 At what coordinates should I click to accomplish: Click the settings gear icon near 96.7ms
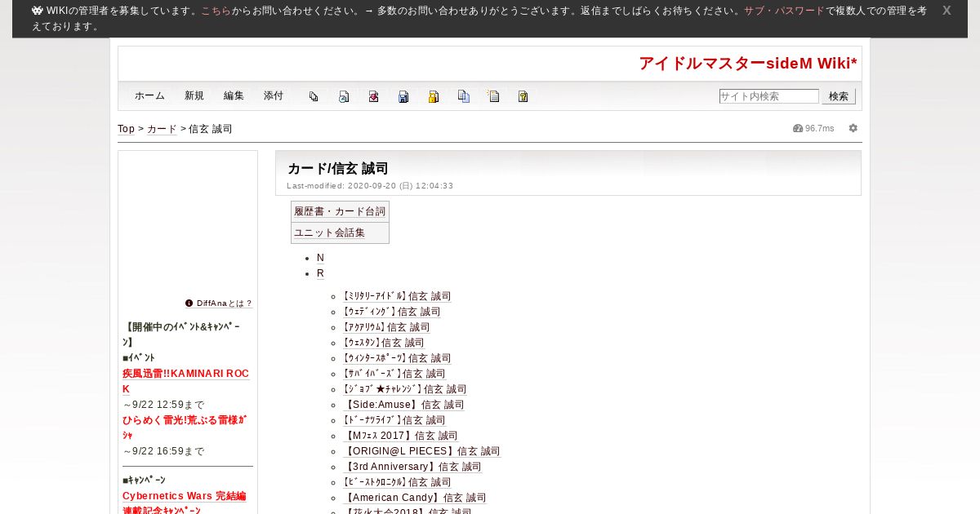[853, 128]
